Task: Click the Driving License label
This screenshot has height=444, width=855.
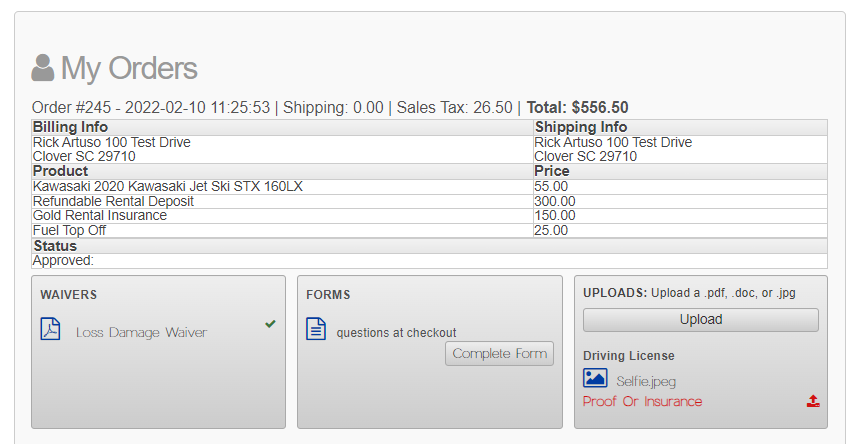Action: (x=629, y=356)
